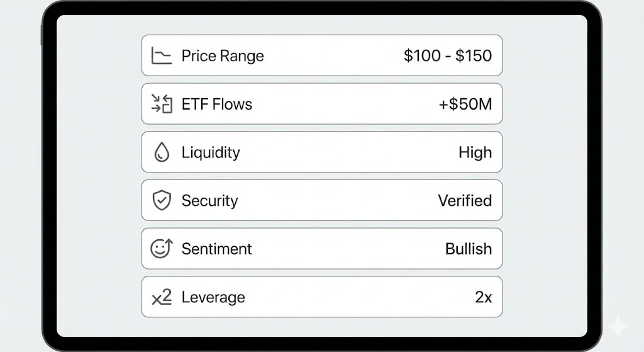The width and height of the screenshot is (644, 352).
Task: Click the Liquidity droplet icon
Action: click(162, 152)
